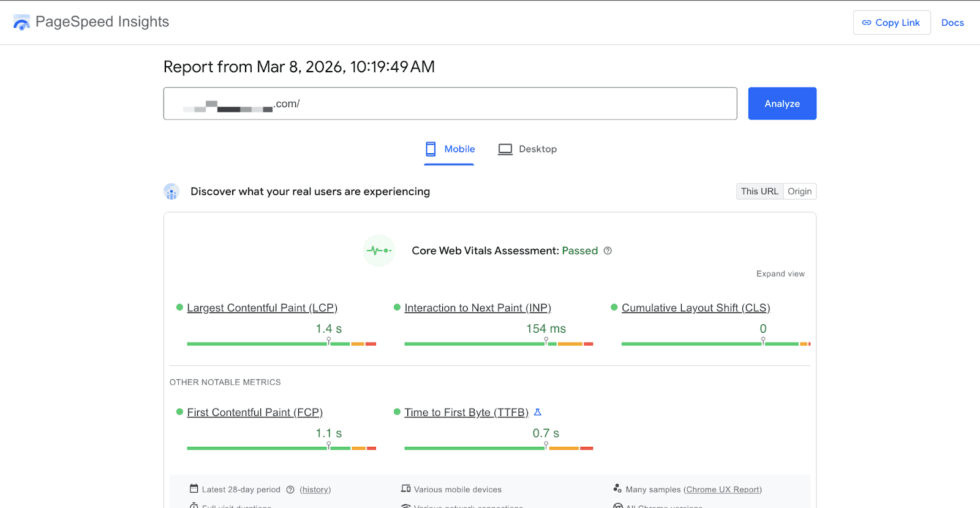980x508 pixels.
Task: Click the 0.7 s TTFB value
Action: tap(546, 433)
